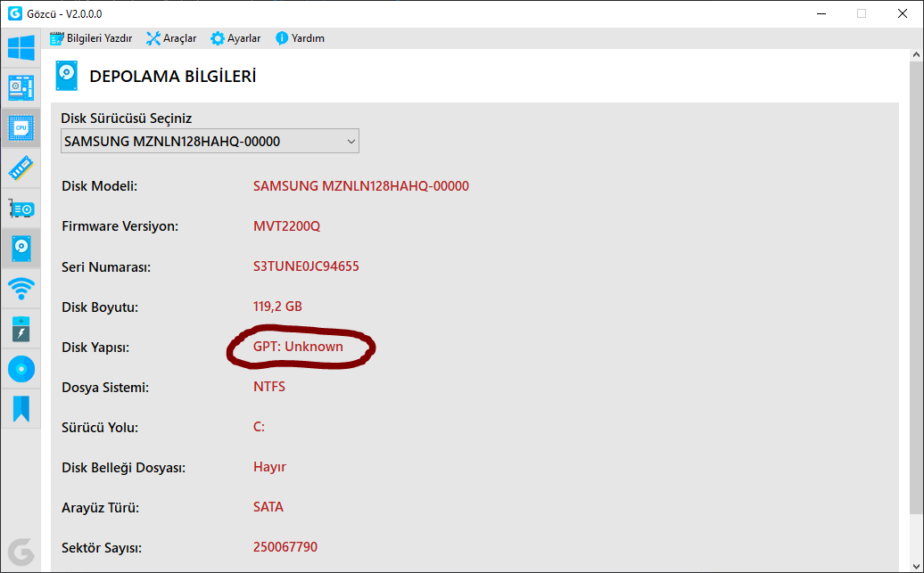The width and height of the screenshot is (924, 573).
Task: Click serial number S3TUNE0JC94655
Action: [x=307, y=266]
